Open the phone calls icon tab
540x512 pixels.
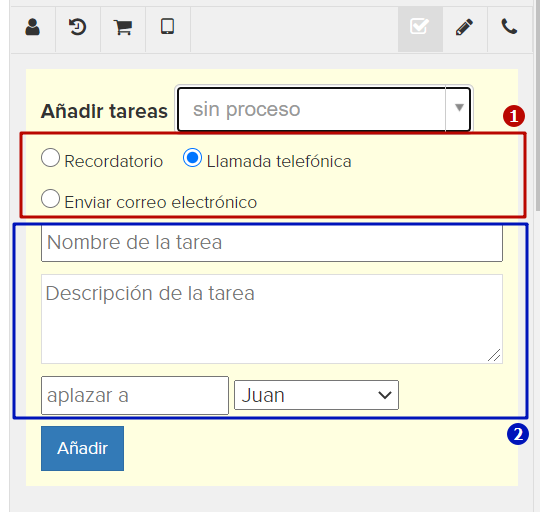pos(509,27)
